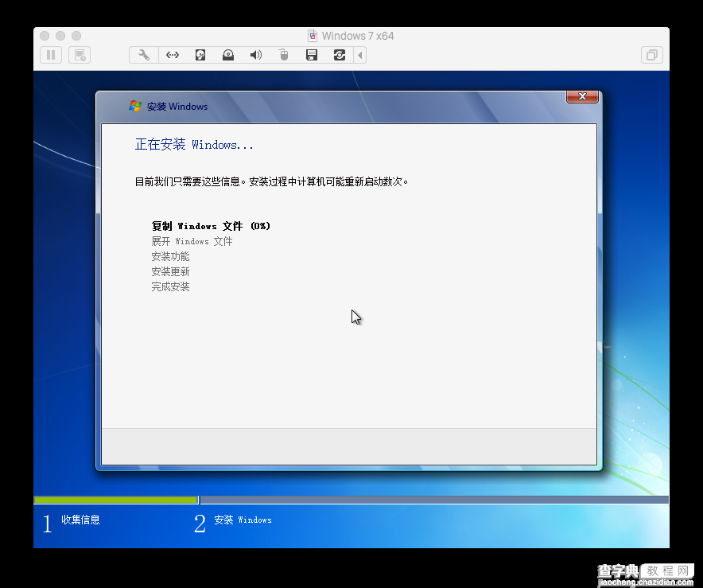
Task: Enter Unity/single window mode button
Action: pyautogui.click(x=652, y=55)
